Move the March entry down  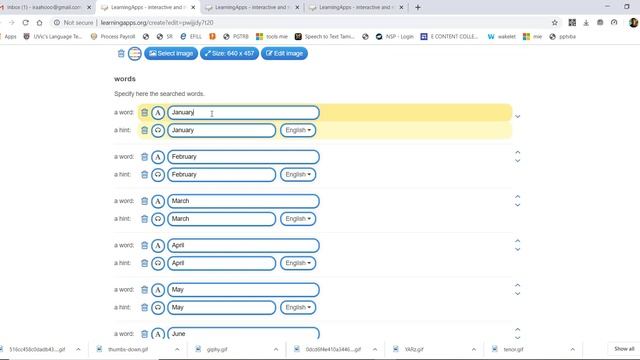click(518, 205)
